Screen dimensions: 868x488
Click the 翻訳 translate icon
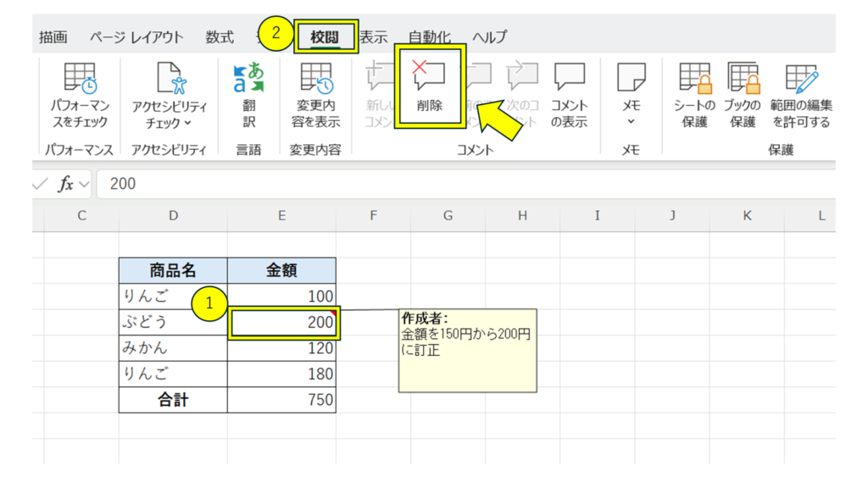pyautogui.click(x=248, y=82)
